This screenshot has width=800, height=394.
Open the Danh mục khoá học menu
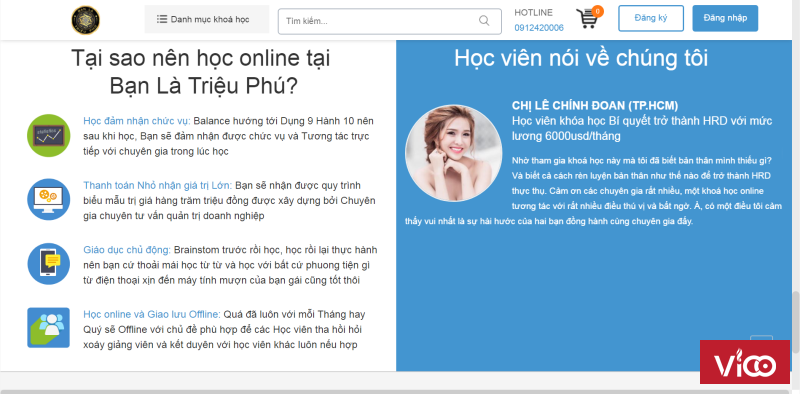[207, 19]
